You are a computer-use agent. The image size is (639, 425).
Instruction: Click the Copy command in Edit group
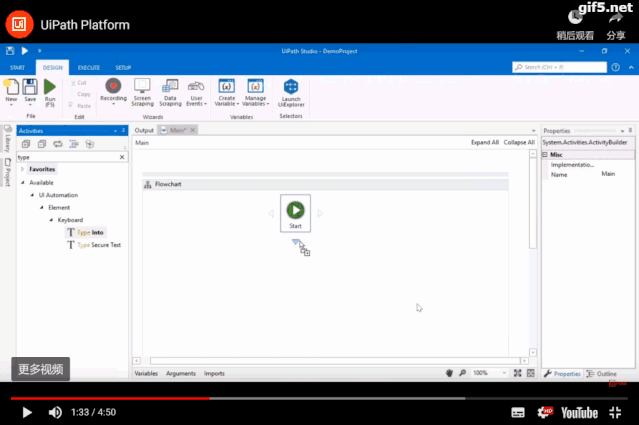coord(84,94)
